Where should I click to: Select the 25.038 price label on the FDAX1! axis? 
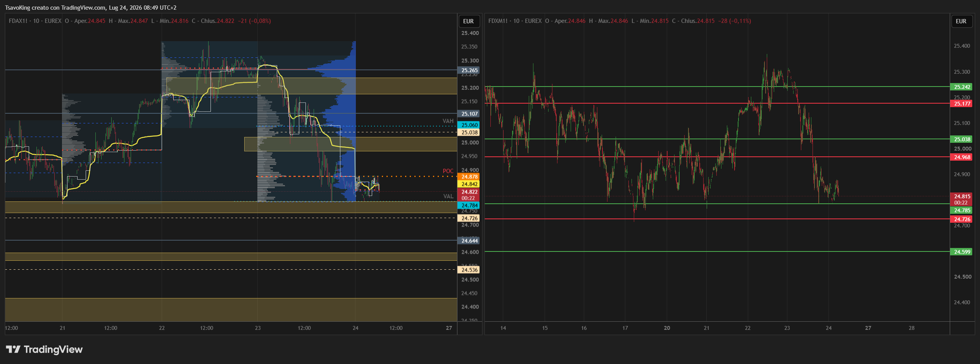tap(469, 132)
